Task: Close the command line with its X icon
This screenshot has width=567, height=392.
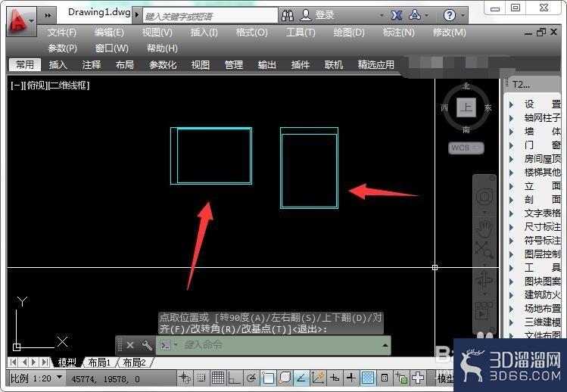Action: (x=130, y=345)
